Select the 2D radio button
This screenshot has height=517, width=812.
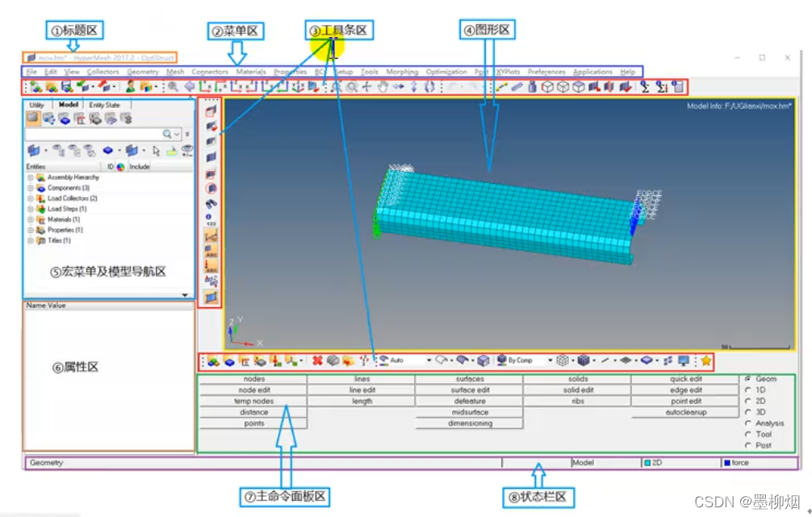click(x=748, y=401)
